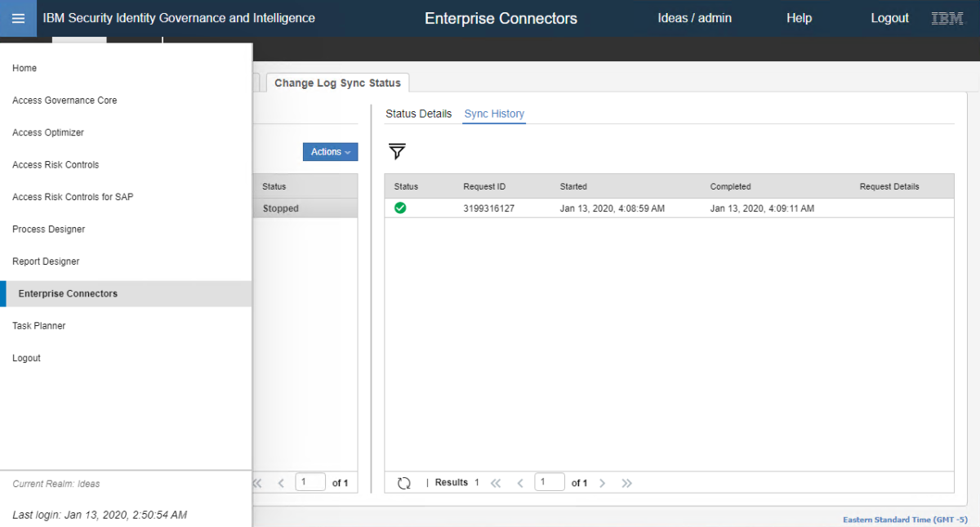Select the row with Stopped status
The image size is (980, 527).
tap(306, 208)
